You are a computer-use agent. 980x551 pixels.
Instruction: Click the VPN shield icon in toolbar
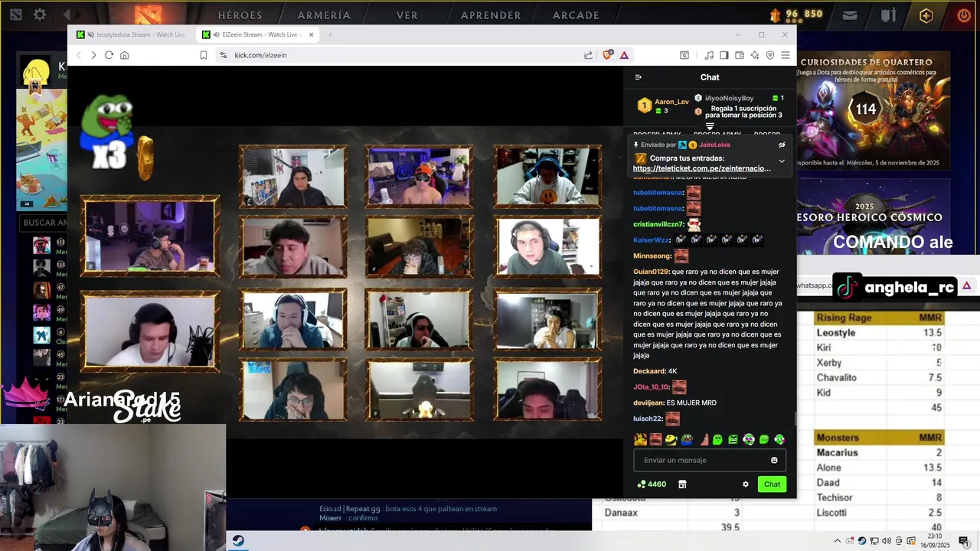(x=770, y=55)
